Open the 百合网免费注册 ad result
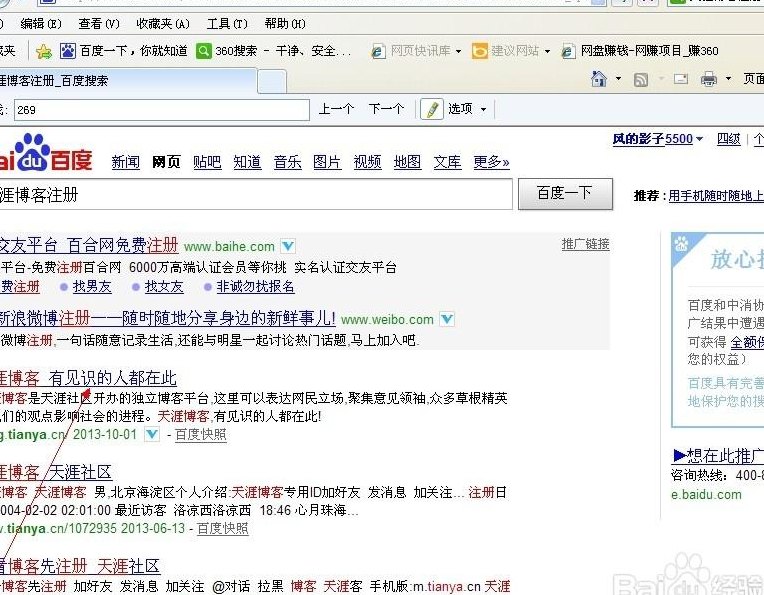Viewport: 764px width, 595px height. 89,245
